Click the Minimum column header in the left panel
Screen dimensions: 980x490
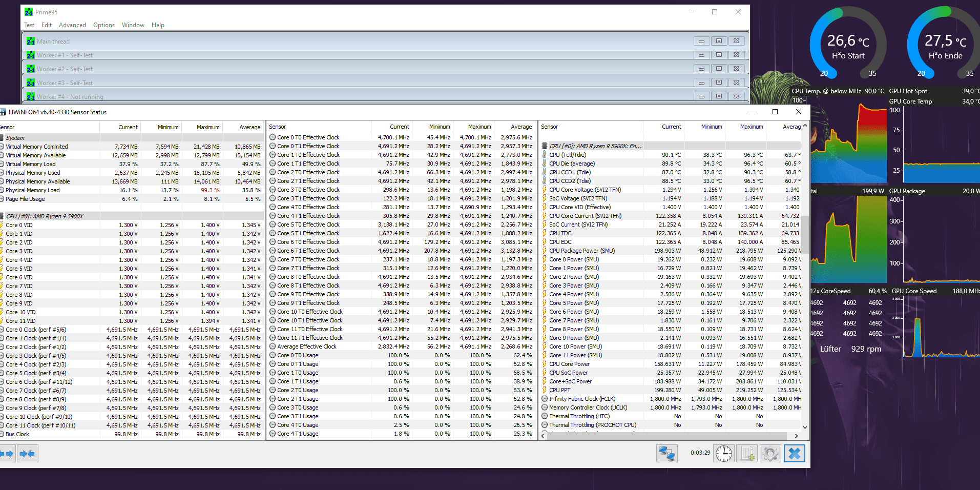coord(161,127)
